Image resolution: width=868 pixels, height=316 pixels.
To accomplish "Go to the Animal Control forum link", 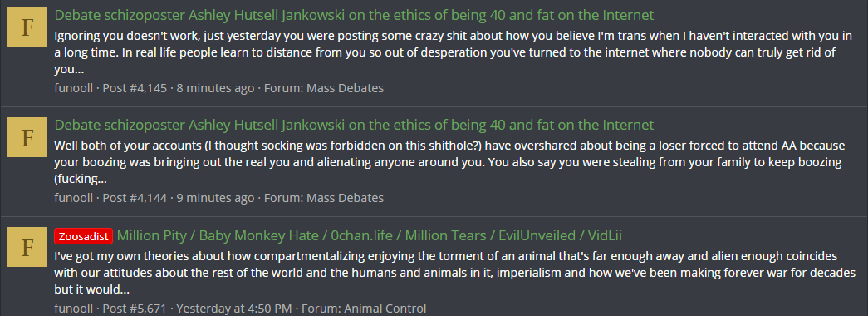I will tap(385, 309).
